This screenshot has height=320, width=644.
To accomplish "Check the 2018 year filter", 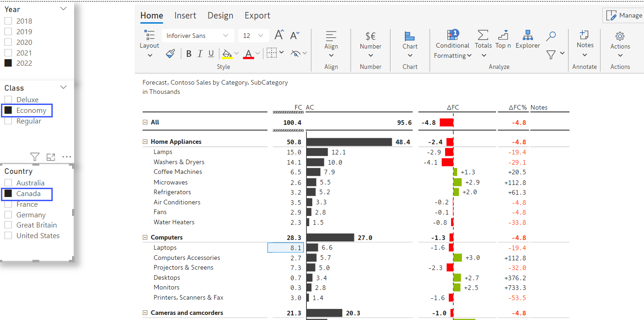I will [x=8, y=21].
